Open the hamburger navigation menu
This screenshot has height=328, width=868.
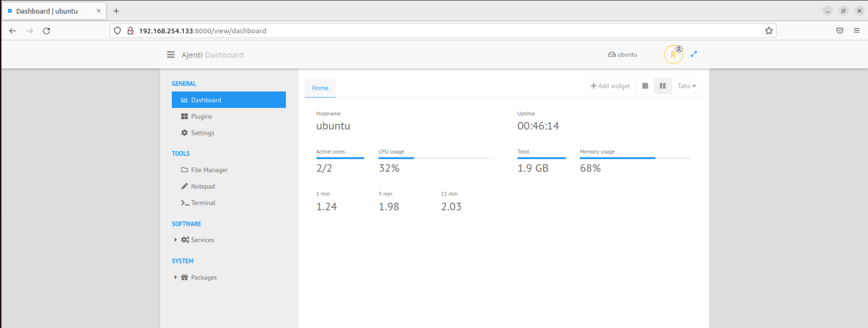pyautogui.click(x=171, y=54)
